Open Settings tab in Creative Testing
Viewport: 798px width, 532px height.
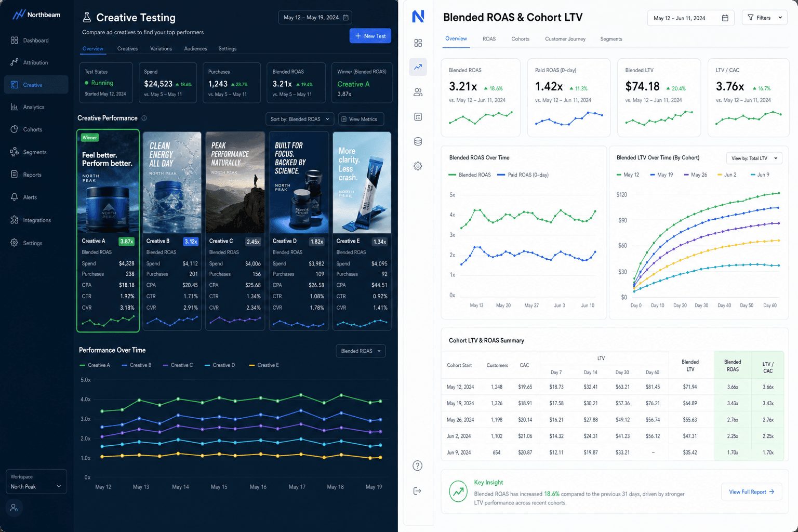point(227,49)
